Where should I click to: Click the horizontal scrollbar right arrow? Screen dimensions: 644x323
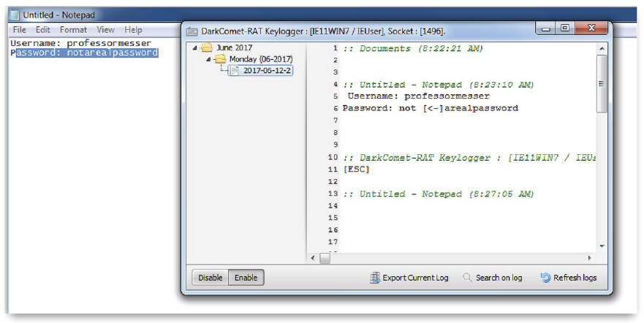tap(589, 258)
